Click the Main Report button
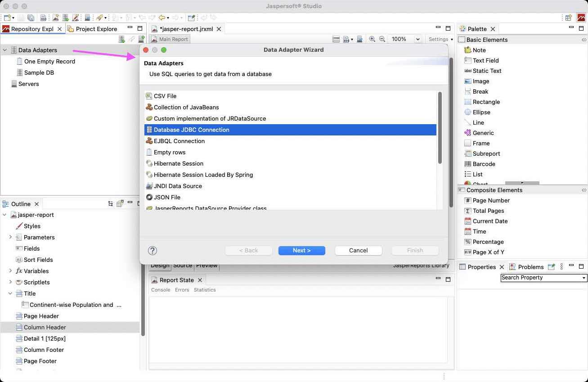The height and width of the screenshot is (382, 588). tap(170, 39)
